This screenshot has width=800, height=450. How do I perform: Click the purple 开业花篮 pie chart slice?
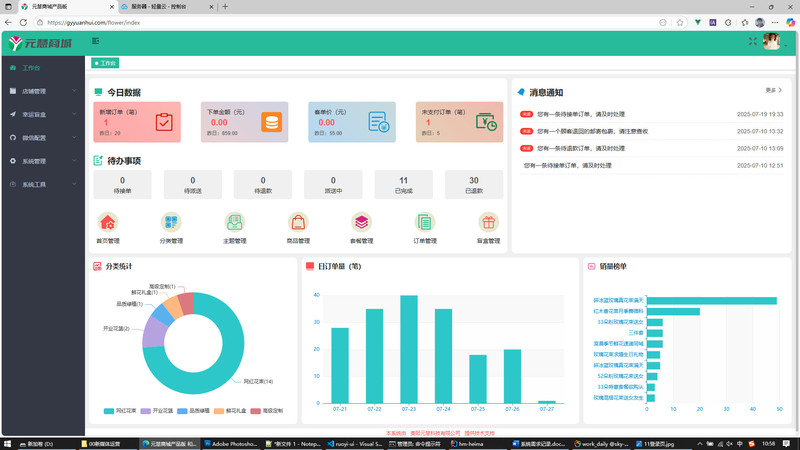pos(153,332)
